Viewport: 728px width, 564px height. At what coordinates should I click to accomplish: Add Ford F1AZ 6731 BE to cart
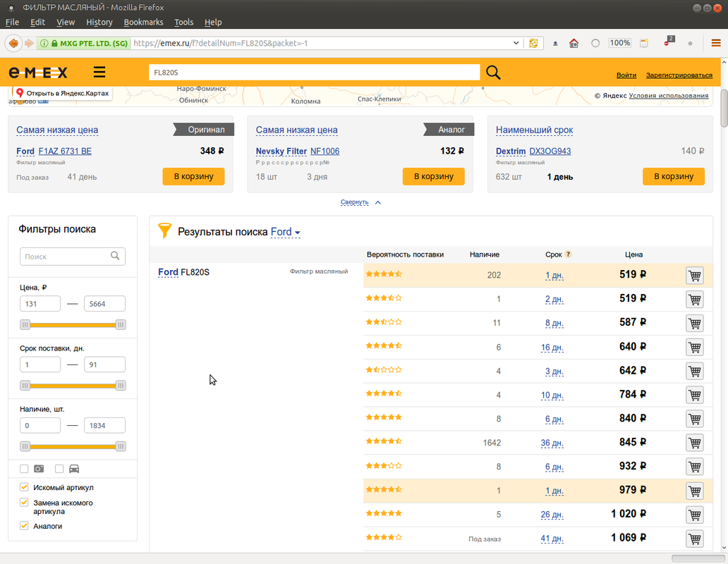pos(193,176)
